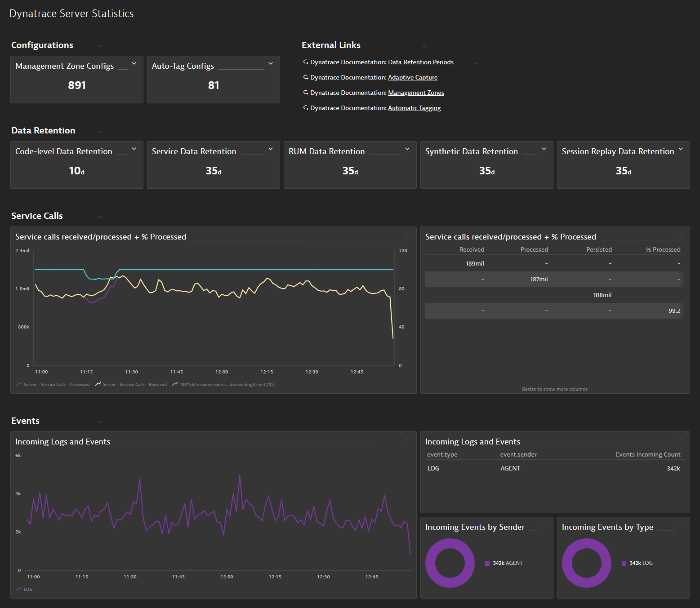Select Incoming Events by Sender donut chart

pyautogui.click(x=450, y=563)
